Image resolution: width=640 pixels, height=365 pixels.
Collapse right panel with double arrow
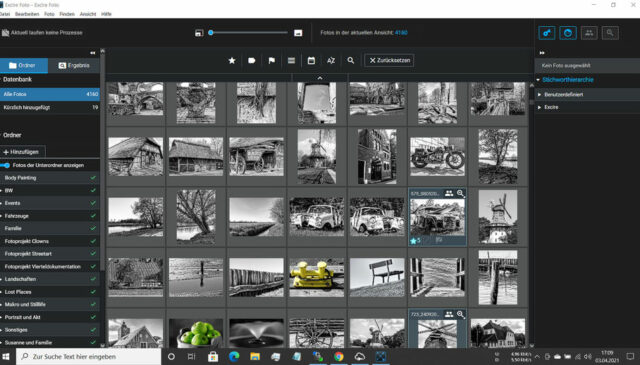tap(542, 53)
